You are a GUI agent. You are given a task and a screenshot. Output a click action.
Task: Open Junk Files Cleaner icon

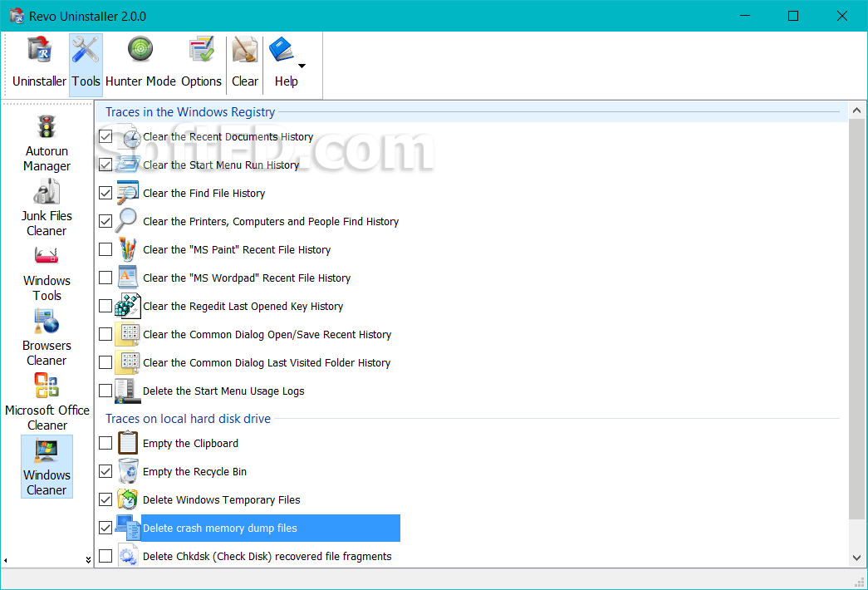tap(47, 192)
